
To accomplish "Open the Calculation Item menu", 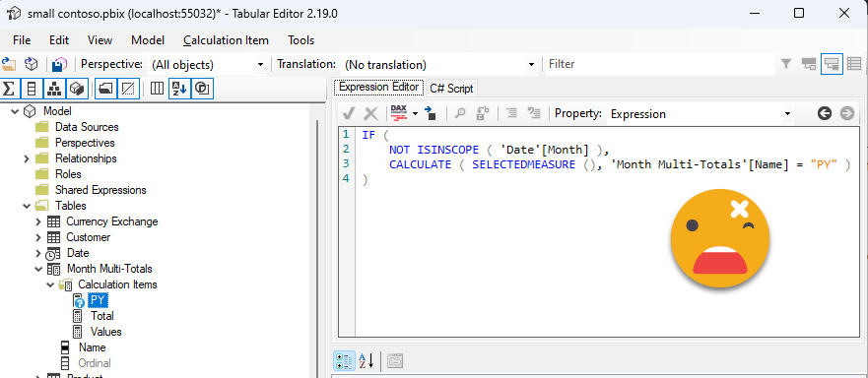I will pos(226,40).
